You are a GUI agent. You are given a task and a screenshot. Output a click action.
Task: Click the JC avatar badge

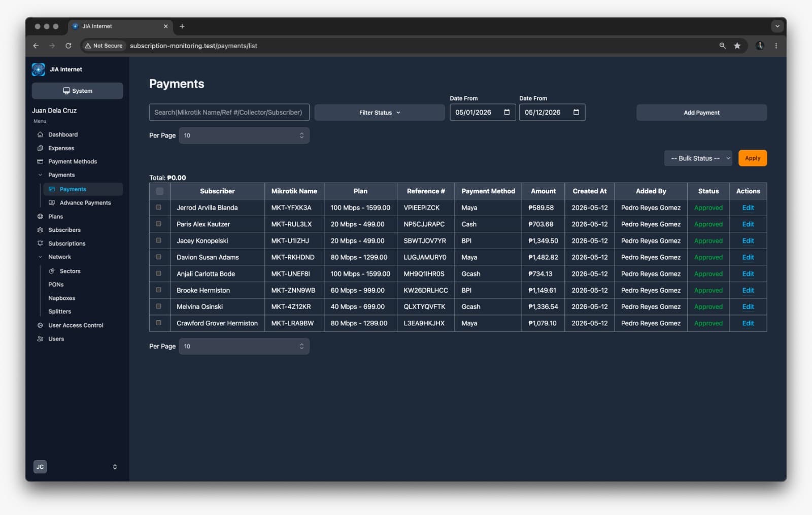coord(40,467)
